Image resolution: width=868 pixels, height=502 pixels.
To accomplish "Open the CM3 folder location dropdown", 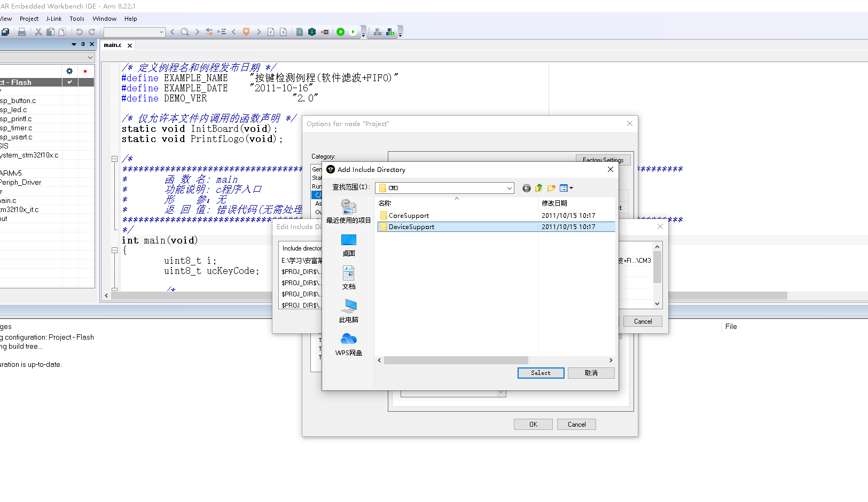I will click(x=509, y=187).
